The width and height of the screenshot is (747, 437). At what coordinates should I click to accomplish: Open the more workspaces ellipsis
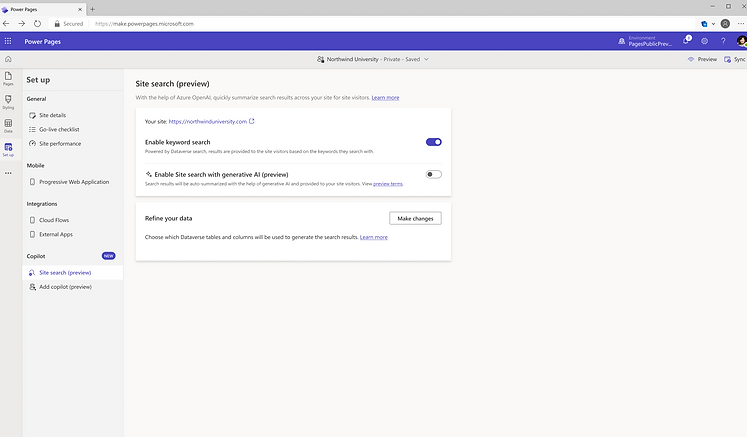[x=8, y=173]
